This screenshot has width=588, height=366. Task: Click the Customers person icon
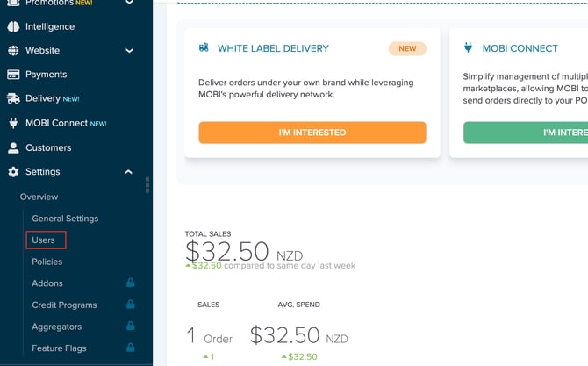13,147
